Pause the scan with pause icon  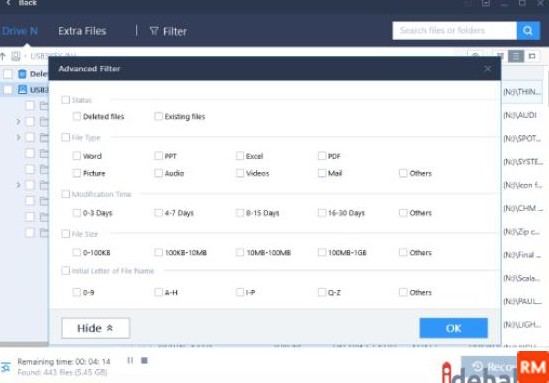tap(130, 360)
